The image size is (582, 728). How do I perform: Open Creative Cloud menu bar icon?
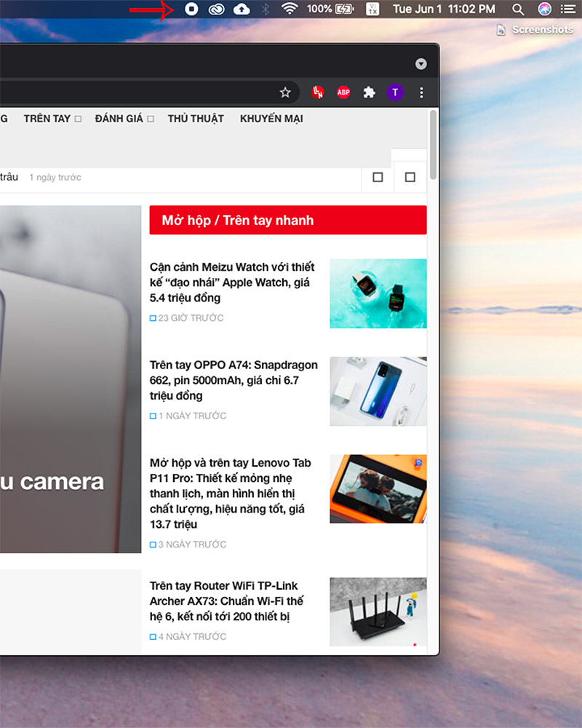[x=216, y=9]
